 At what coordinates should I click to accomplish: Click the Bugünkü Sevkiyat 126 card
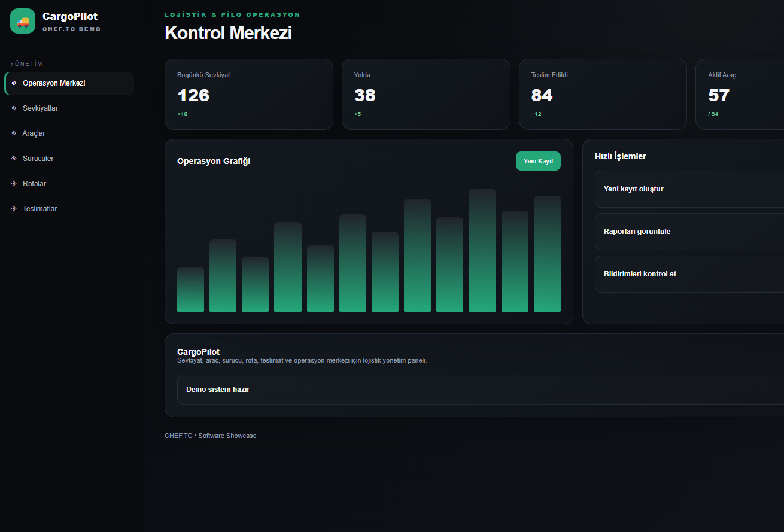tap(249, 94)
